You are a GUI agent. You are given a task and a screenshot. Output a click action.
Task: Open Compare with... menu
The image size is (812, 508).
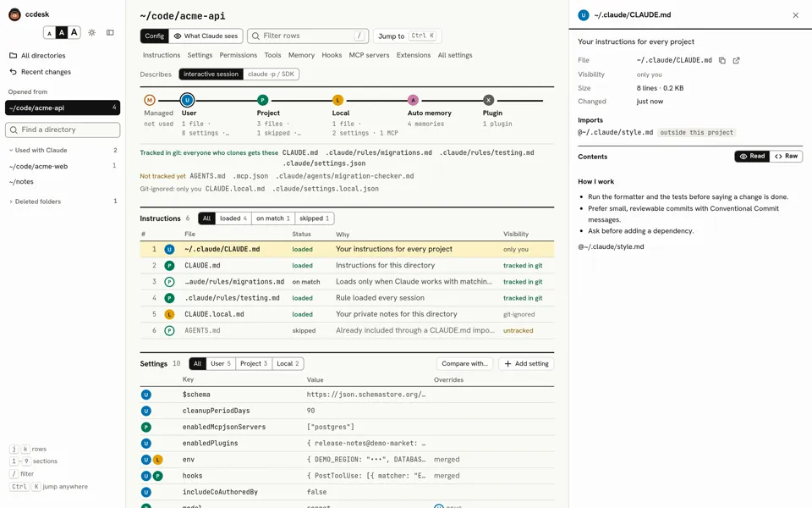[464, 363]
